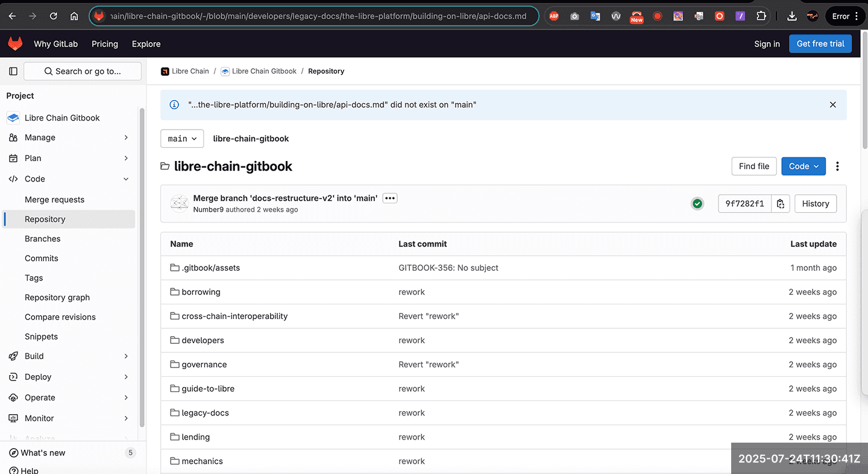The height and width of the screenshot is (474, 868).
Task: Click the Get free trial button
Action: pos(820,43)
